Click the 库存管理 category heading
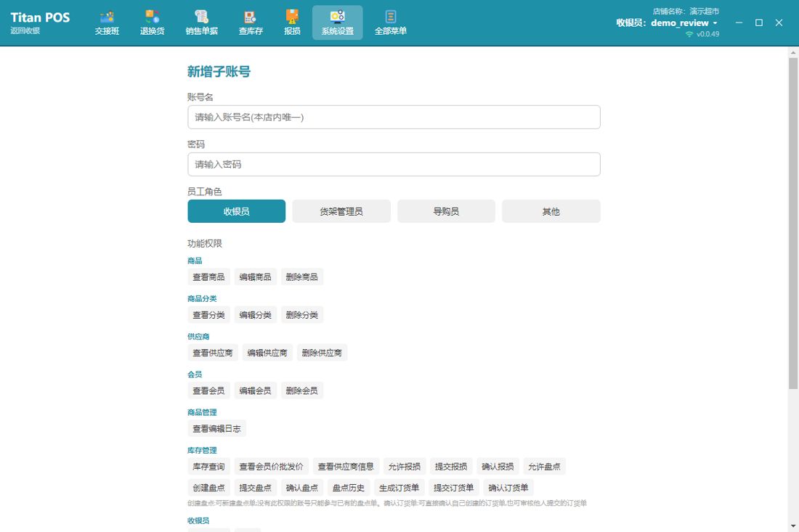 tap(202, 450)
